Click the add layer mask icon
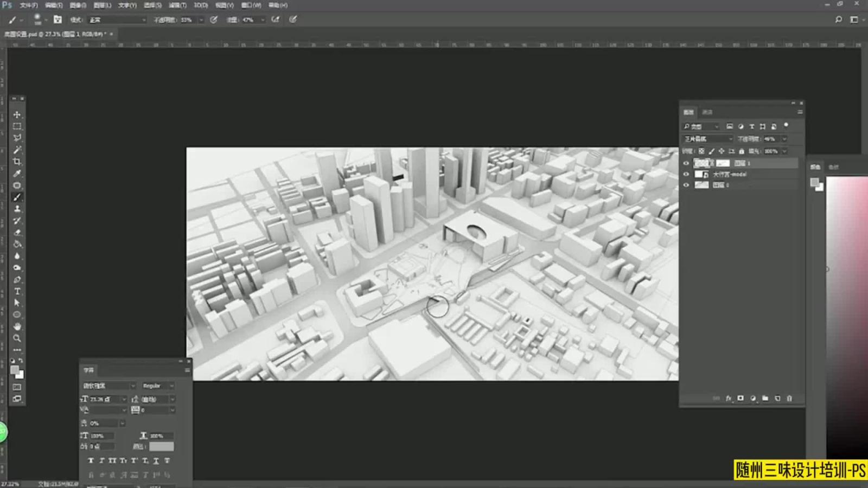 click(x=741, y=399)
